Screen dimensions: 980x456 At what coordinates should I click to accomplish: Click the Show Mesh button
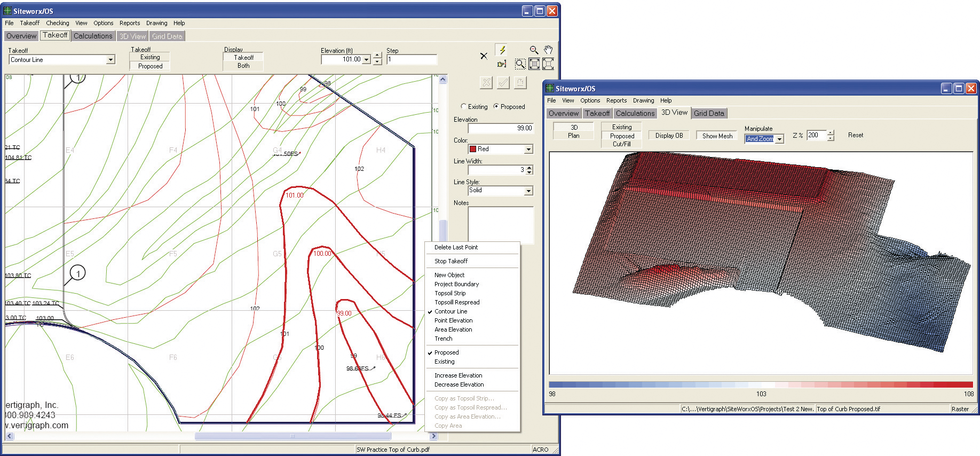point(717,136)
